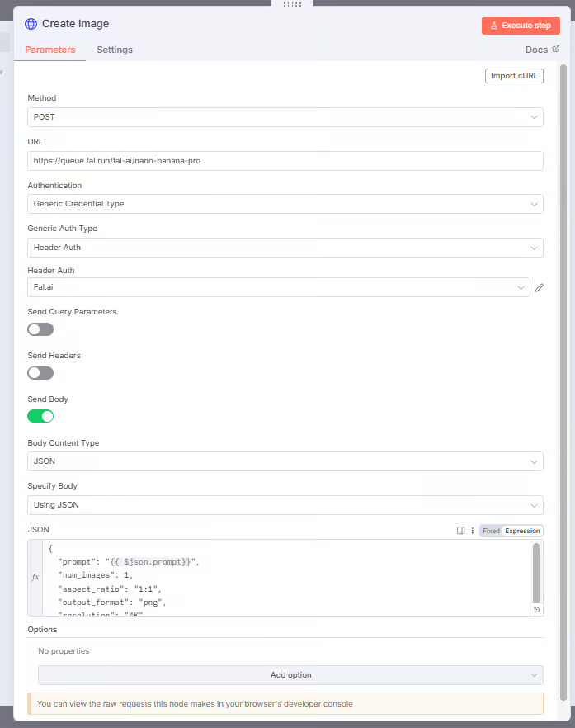Screen dimensions: 575x728
Task: Click the pencil icon beside Fal.ai credential
Action: point(539,288)
